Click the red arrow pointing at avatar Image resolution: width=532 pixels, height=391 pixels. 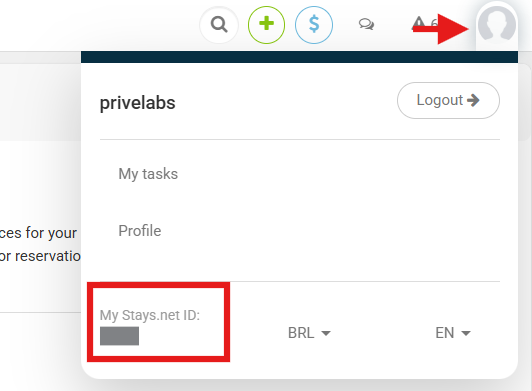coord(441,29)
